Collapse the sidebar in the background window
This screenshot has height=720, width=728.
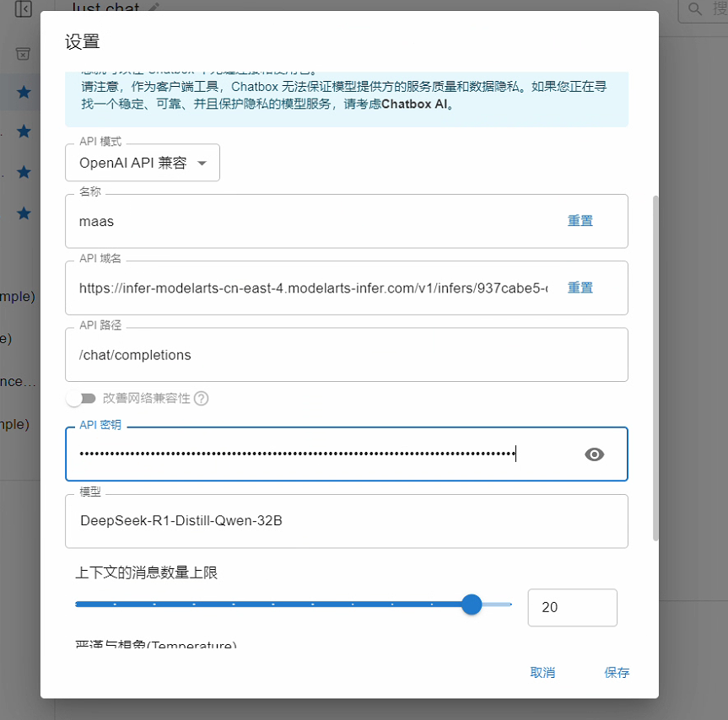(24, 8)
